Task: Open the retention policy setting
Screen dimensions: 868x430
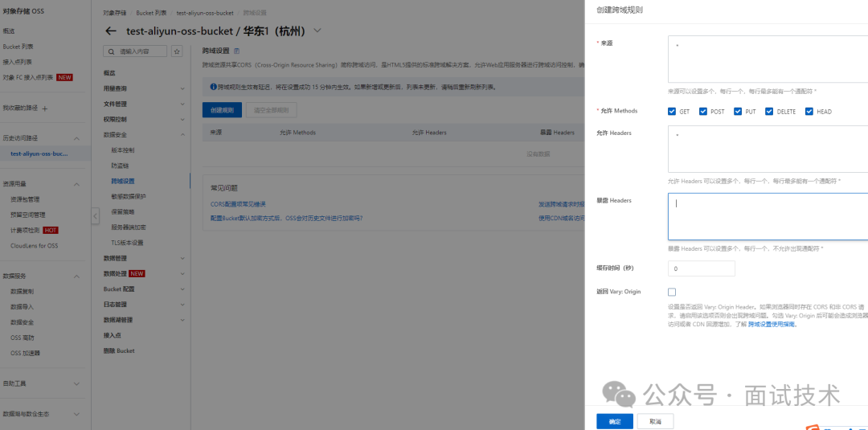Action: (x=123, y=211)
